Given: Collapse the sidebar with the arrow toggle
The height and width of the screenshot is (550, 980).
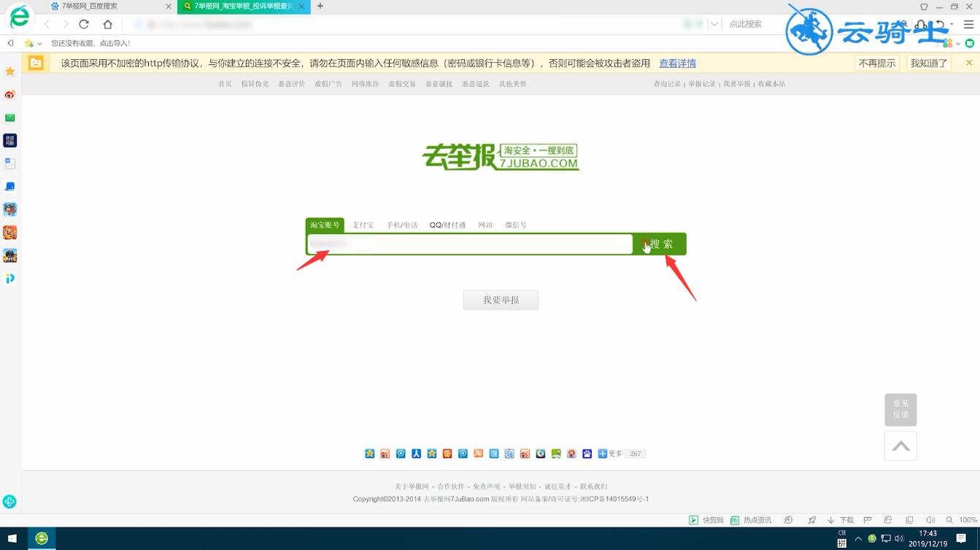Looking at the screenshot, I should point(10,43).
